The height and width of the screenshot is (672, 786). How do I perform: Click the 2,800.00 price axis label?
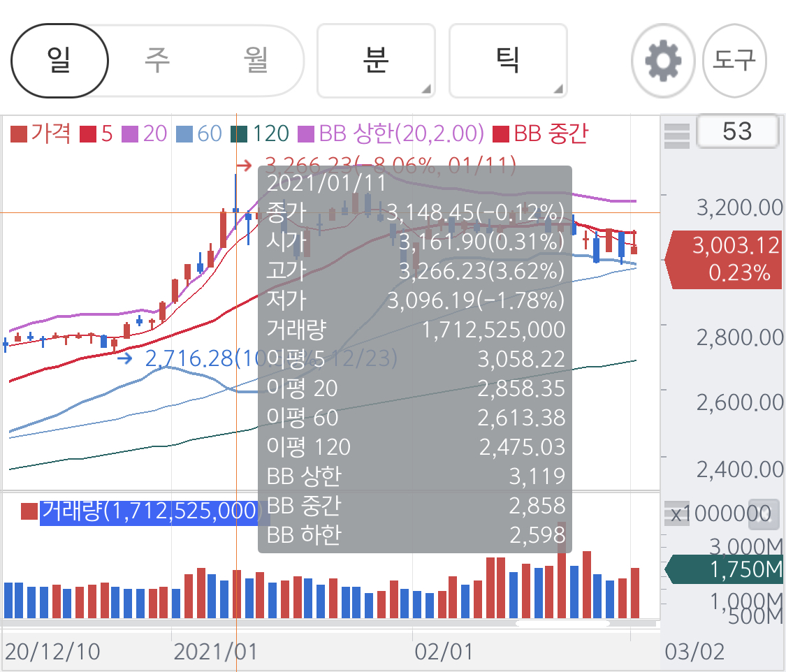click(x=740, y=337)
